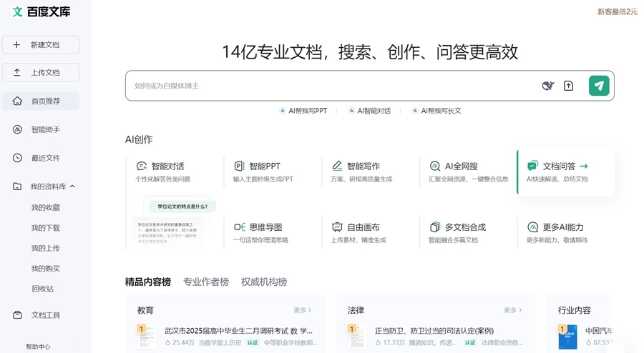The width and height of the screenshot is (644, 353).
Task: Click icon beside AI帮我写PPT shortcut
Action: tap(282, 111)
